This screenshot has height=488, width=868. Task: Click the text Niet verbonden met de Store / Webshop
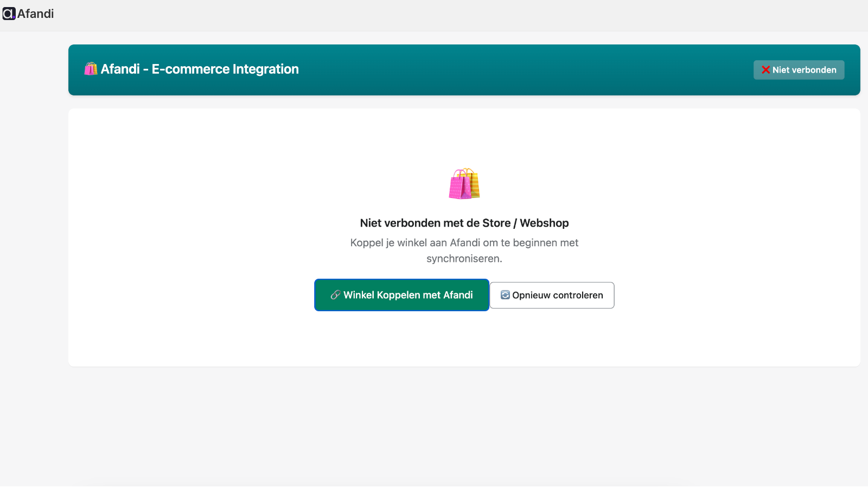point(464,223)
